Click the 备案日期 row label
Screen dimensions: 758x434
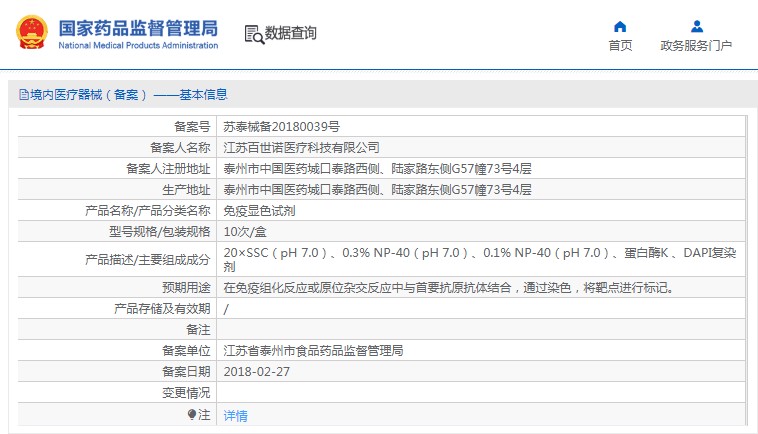[187, 372]
